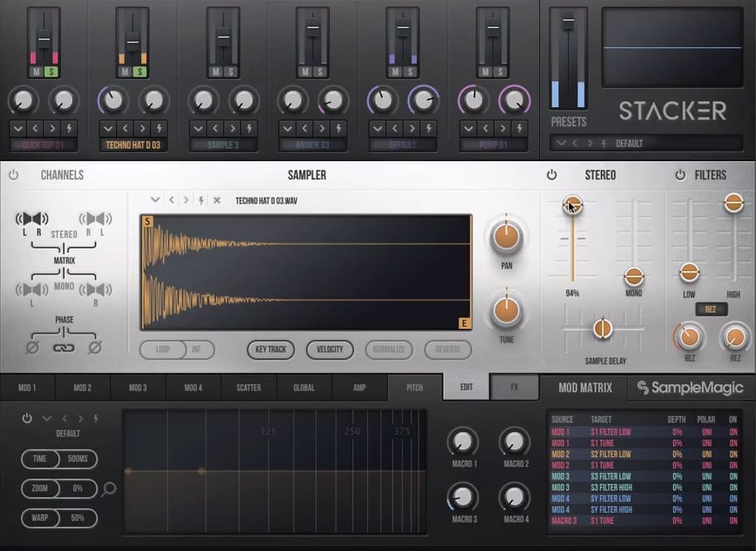Image resolution: width=756 pixels, height=551 pixels.
Task: Select the random preset lightning icon in the Sampler
Action: 202,200
